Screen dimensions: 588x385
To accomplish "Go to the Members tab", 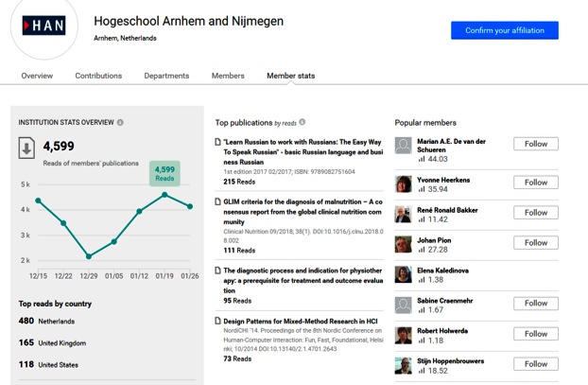I will click(x=228, y=76).
